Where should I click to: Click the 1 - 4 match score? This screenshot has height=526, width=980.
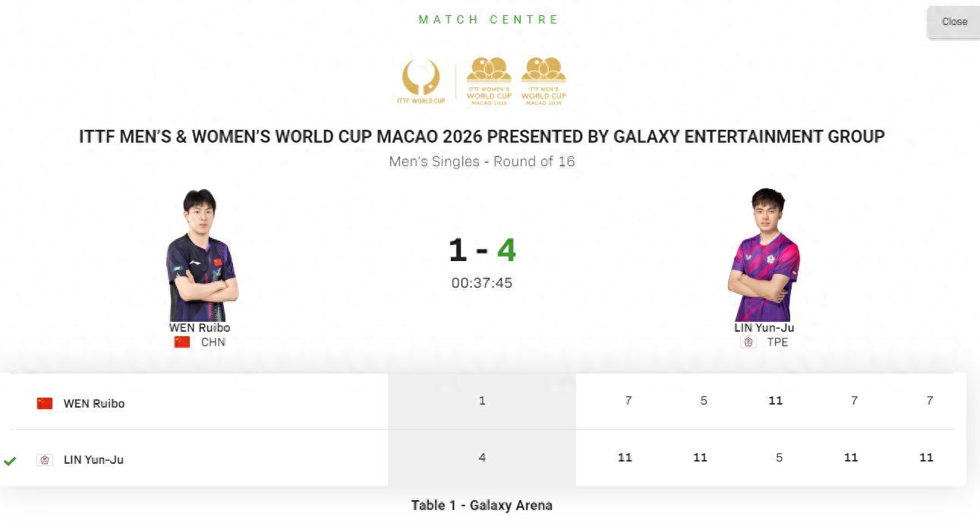pos(482,250)
